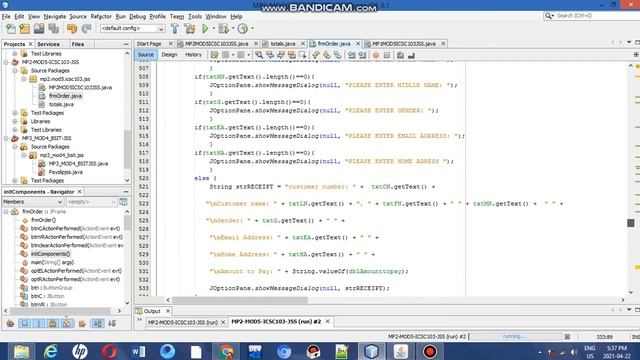This screenshot has height=360, width=640.
Task: Close the Output panel tab
Action: click(168, 311)
